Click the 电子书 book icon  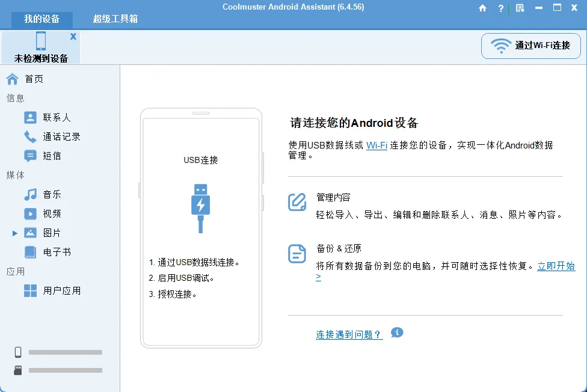coord(30,252)
